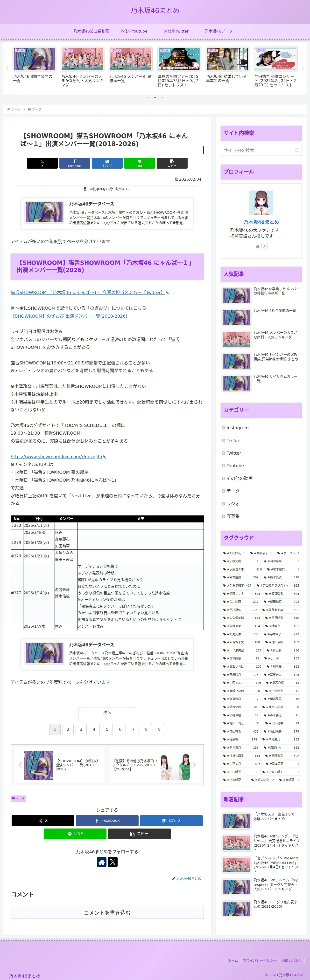Open お問い合わせ footer link
The image size is (310, 980).
click(292, 960)
